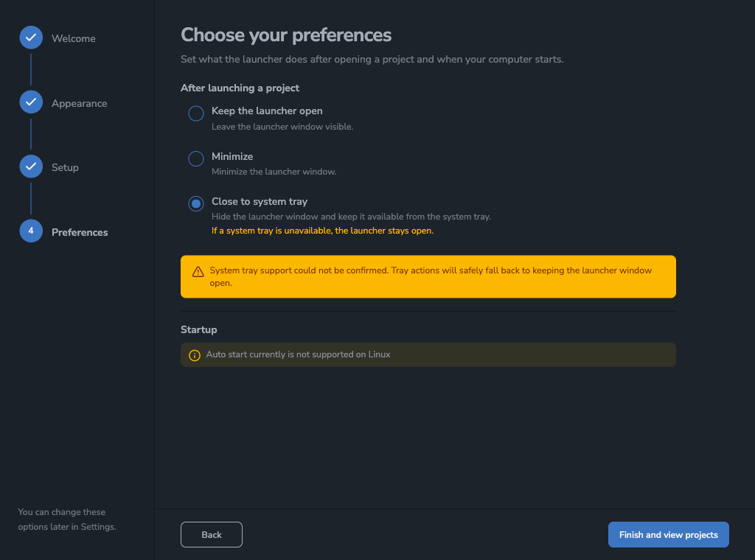Click the step 4 Preferences circle icon
Image resolution: width=755 pixels, height=560 pixels.
pos(31,231)
